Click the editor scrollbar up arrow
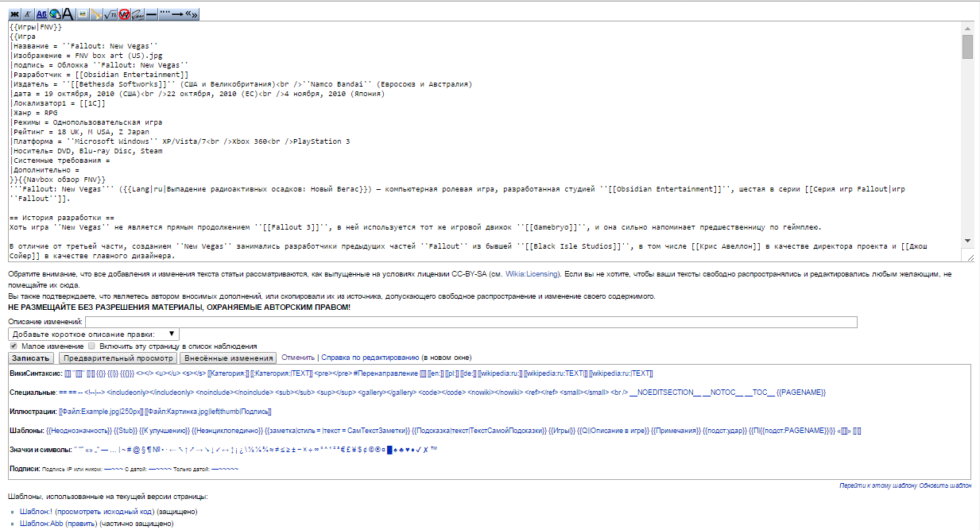980x530 pixels. 967,29
